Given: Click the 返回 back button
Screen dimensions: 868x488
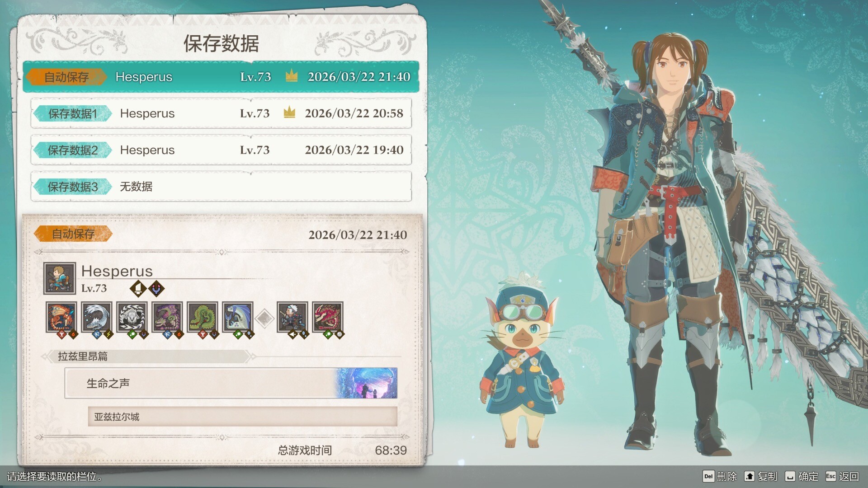Looking at the screenshot, I should (x=842, y=476).
